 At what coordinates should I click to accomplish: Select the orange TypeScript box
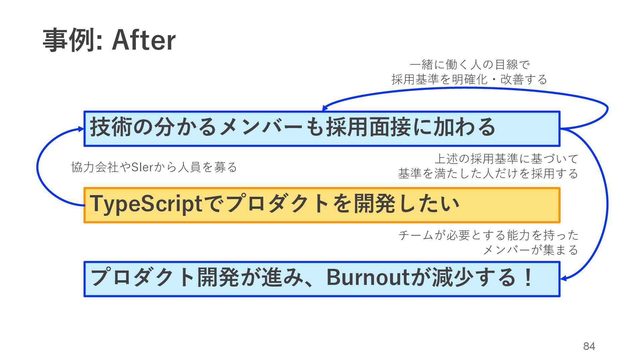[321, 205]
